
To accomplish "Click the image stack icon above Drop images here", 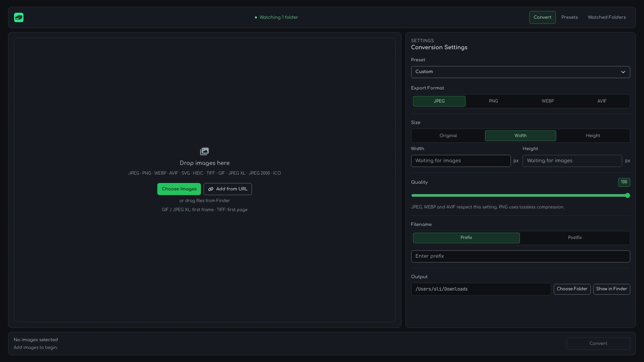I will (204, 152).
